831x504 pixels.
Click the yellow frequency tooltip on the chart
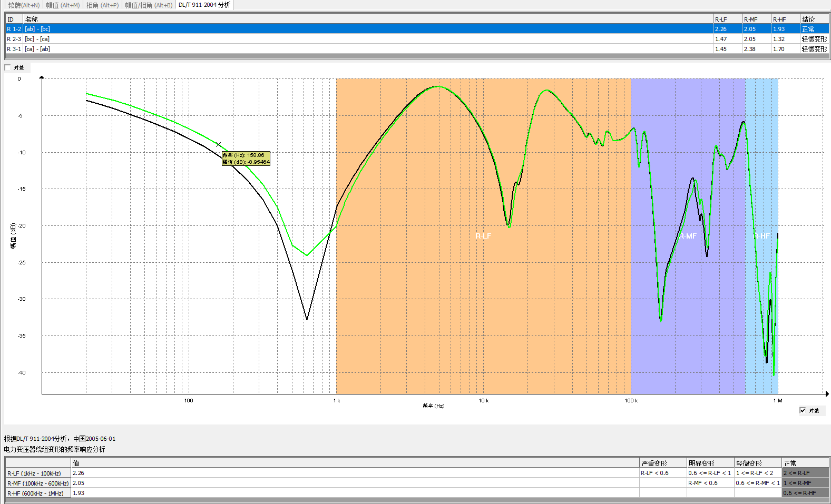[x=246, y=159]
